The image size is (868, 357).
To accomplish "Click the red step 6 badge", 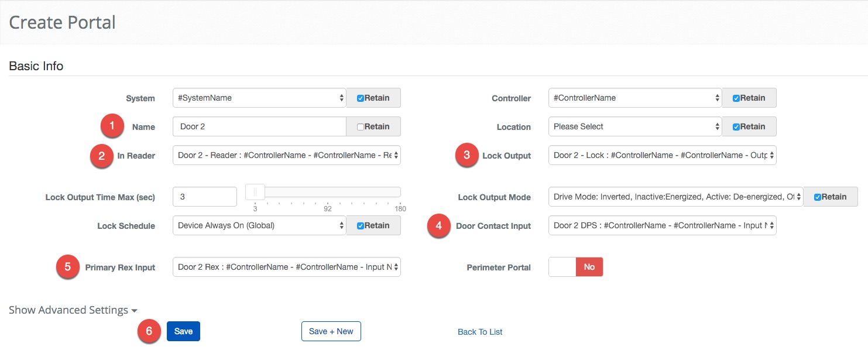I will point(149,331).
